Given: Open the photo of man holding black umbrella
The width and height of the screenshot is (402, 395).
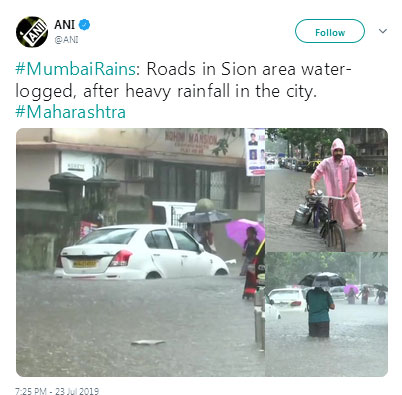Looking at the screenshot, I should (327, 315).
